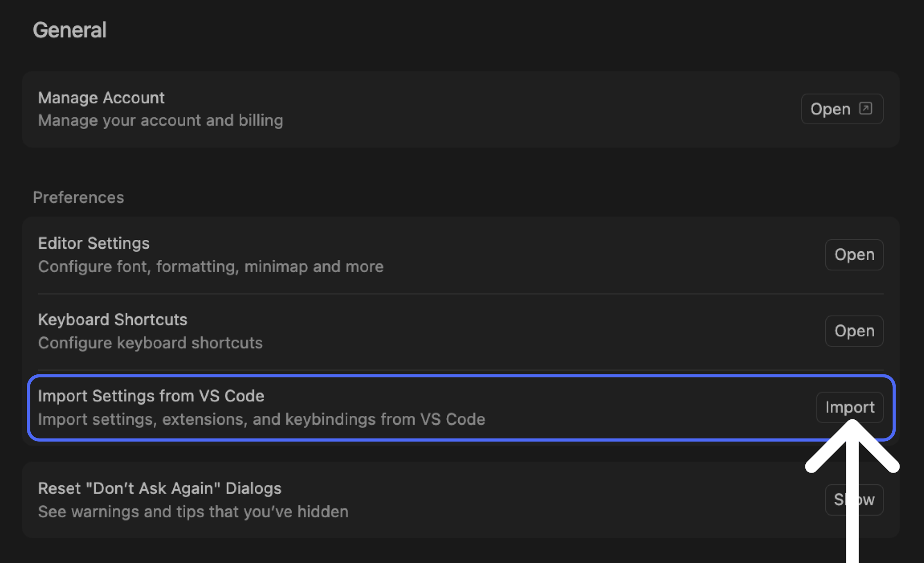This screenshot has height=563, width=924.
Task: Click "See warnings and tips" description text
Action: point(193,512)
